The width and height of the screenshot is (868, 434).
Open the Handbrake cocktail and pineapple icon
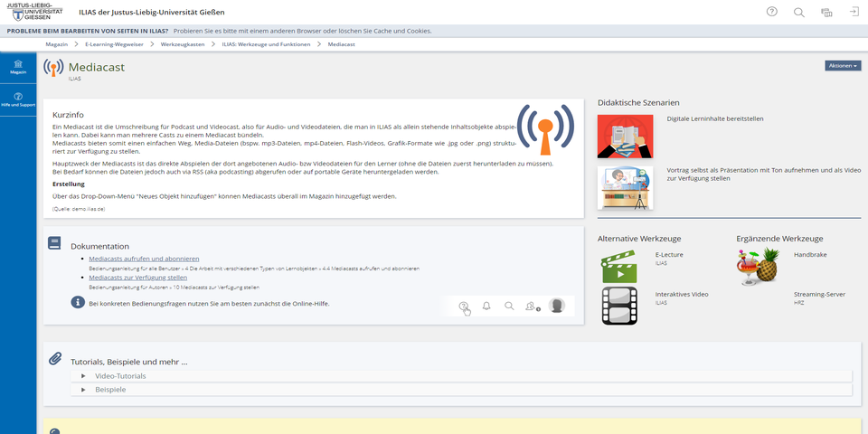point(758,266)
